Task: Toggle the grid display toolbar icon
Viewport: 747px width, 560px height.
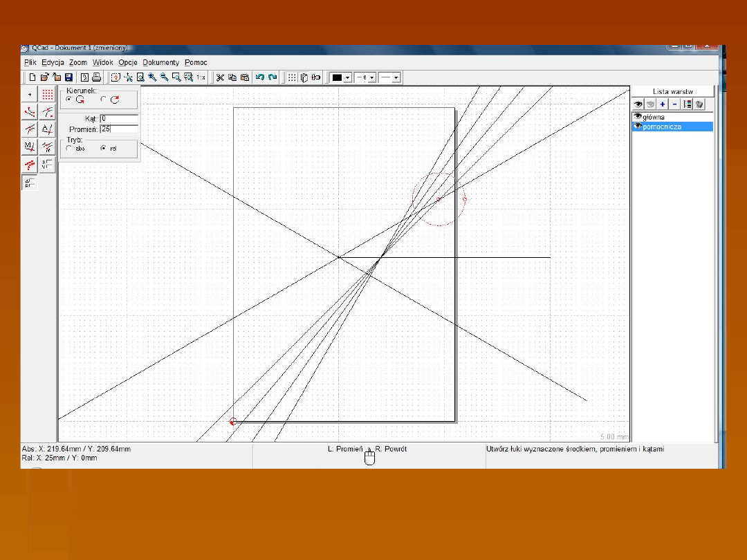Action: (292, 77)
